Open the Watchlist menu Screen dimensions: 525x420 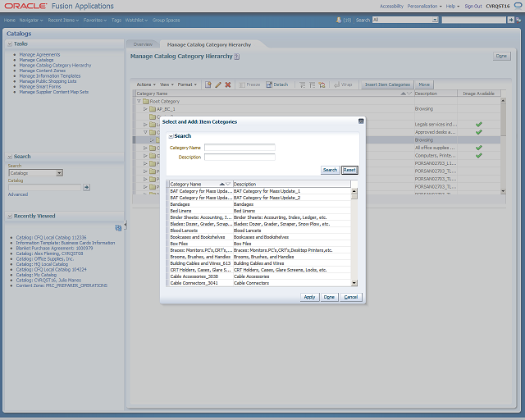[137, 20]
